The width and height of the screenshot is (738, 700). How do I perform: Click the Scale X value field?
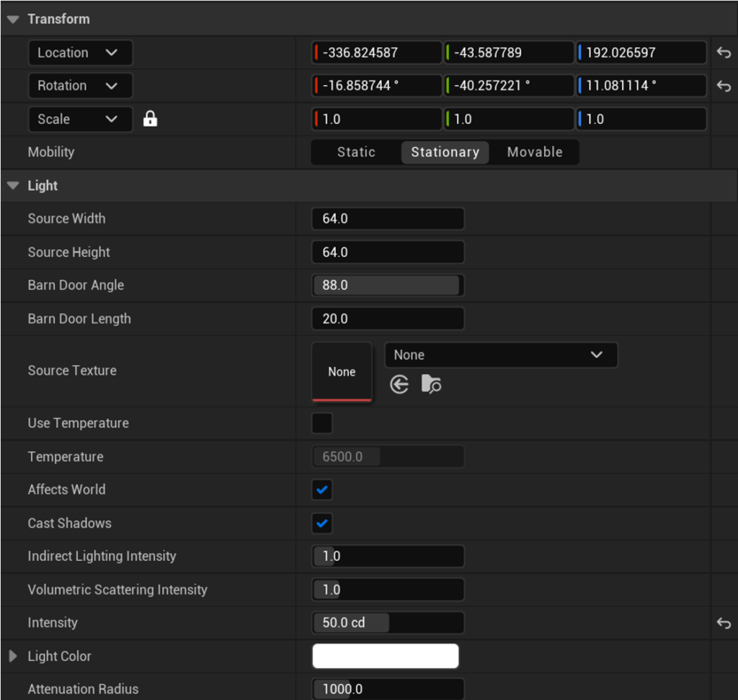tap(376, 119)
